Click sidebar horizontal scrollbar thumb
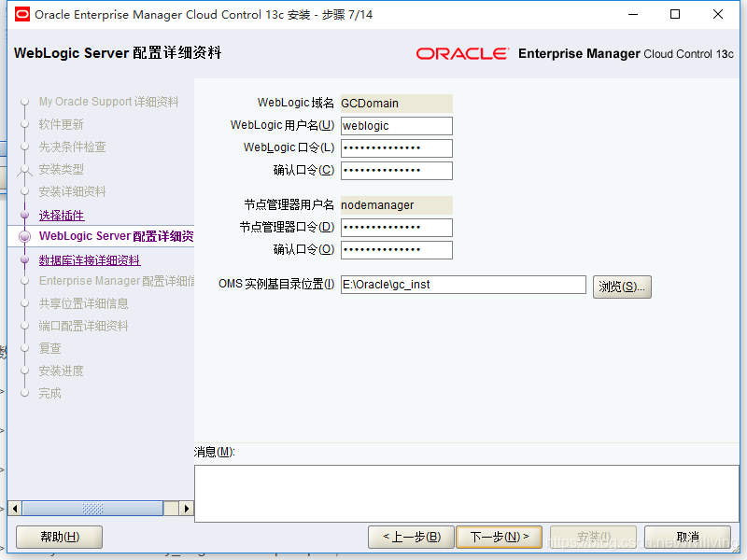This screenshot has height=560, width=747. [x=92, y=509]
